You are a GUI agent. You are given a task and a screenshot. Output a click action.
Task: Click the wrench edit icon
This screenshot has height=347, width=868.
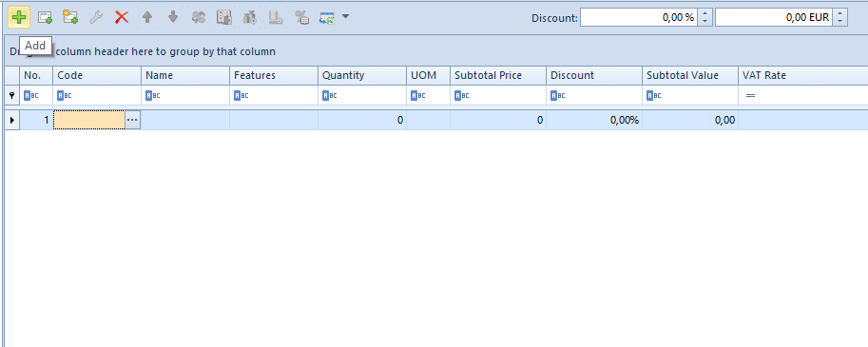(x=96, y=18)
